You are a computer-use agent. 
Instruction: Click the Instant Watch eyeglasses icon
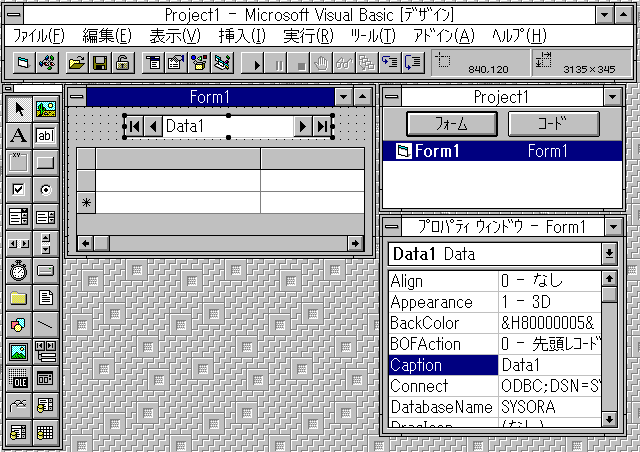(x=345, y=63)
